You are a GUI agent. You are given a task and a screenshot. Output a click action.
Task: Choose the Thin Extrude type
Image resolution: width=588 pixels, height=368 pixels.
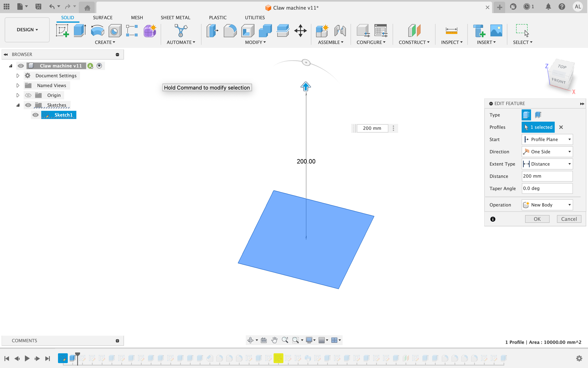coord(538,115)
